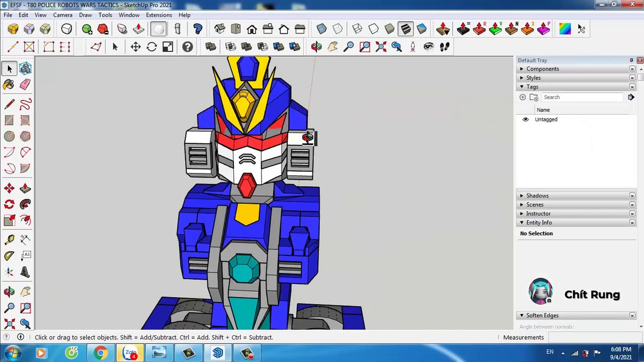Open the help question mark tool

coord(187,47)
